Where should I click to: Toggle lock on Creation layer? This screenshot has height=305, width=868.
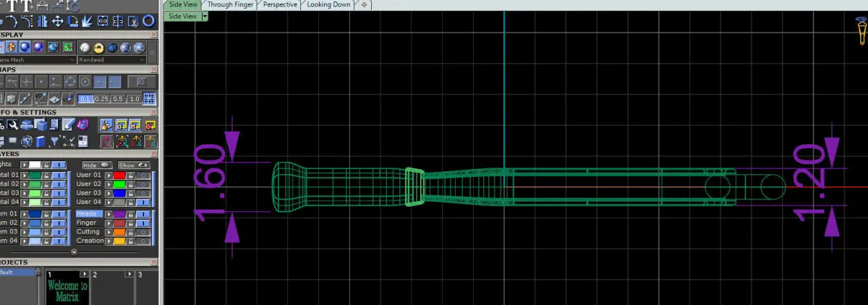(130, 241)
